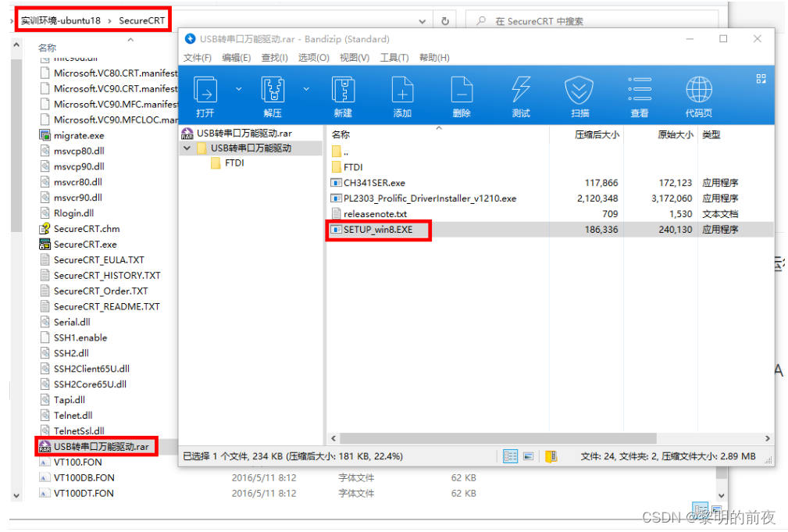Open the dropdown arrow next to 解压
The width and height of the screenshot is (788, 532).
coord(306,89)
